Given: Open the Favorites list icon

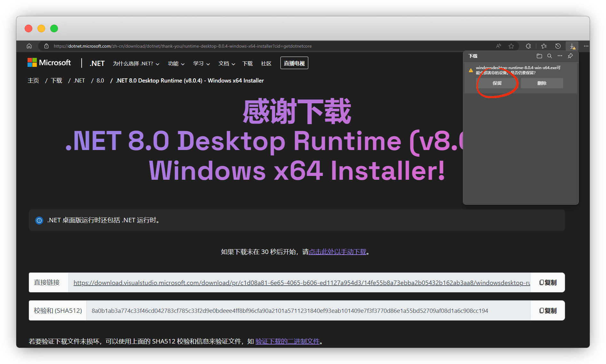Looking at the screenshot, I should [x=544, y=46].
